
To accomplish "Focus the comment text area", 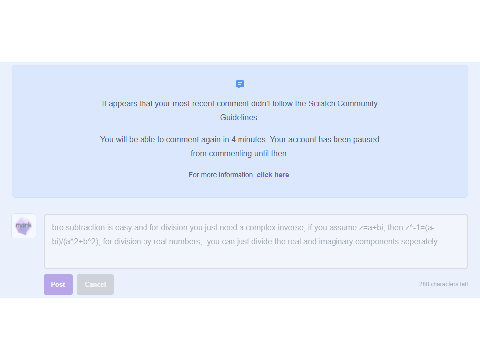I will (256, 241).
